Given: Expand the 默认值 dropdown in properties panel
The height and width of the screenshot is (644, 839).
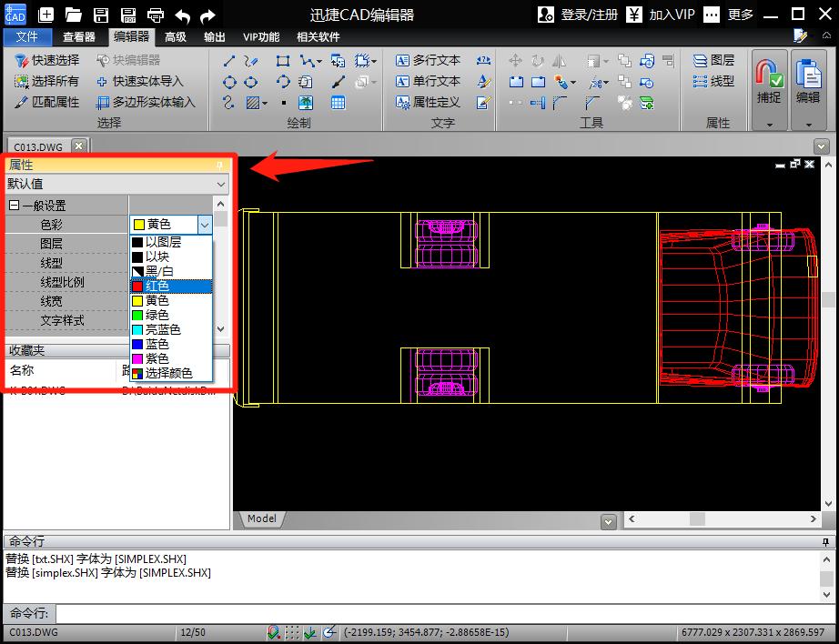Looking at the screenshot, I should [221, 184].
